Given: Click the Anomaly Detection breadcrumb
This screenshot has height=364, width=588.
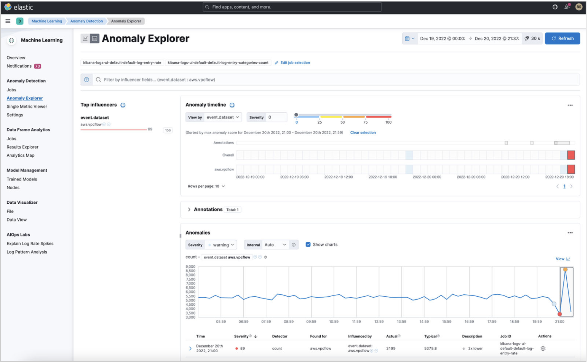Looking at the screenshot, I should [x=86, y=21].
